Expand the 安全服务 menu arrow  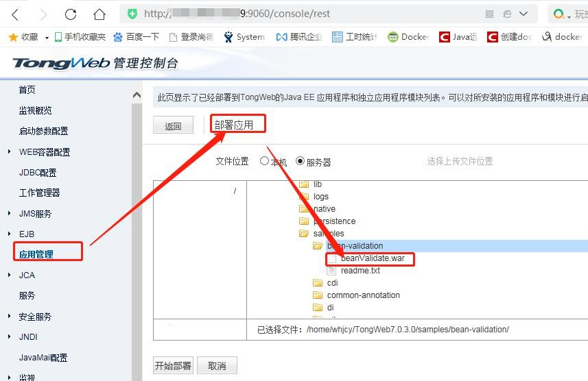[10, 316]
